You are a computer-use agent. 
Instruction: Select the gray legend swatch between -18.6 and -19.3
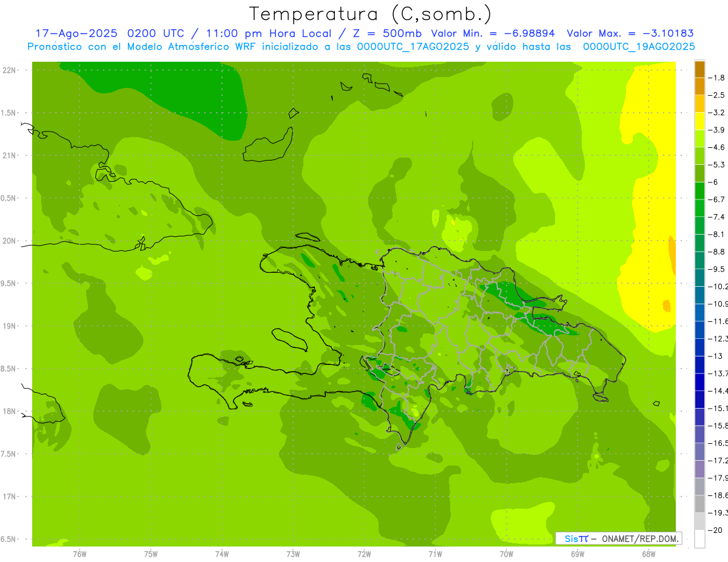click(x=699, y=504)
